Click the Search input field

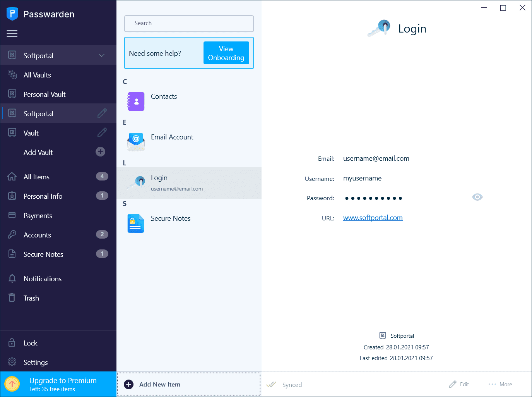click(x=189, y=24)
